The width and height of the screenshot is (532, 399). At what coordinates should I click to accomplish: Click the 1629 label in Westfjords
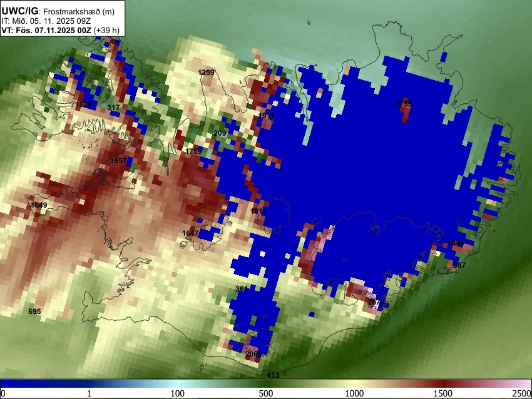pyautogui.click(x=83, y=104)
